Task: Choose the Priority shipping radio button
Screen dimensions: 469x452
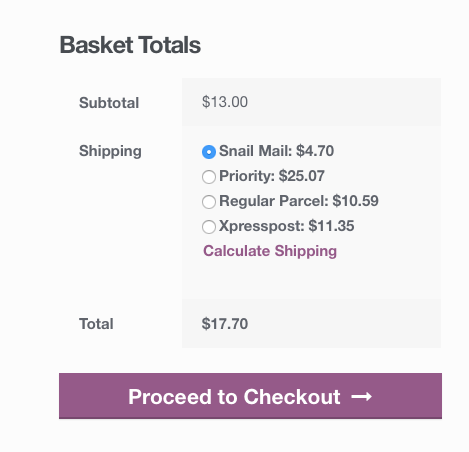Action: coord(209,177)
